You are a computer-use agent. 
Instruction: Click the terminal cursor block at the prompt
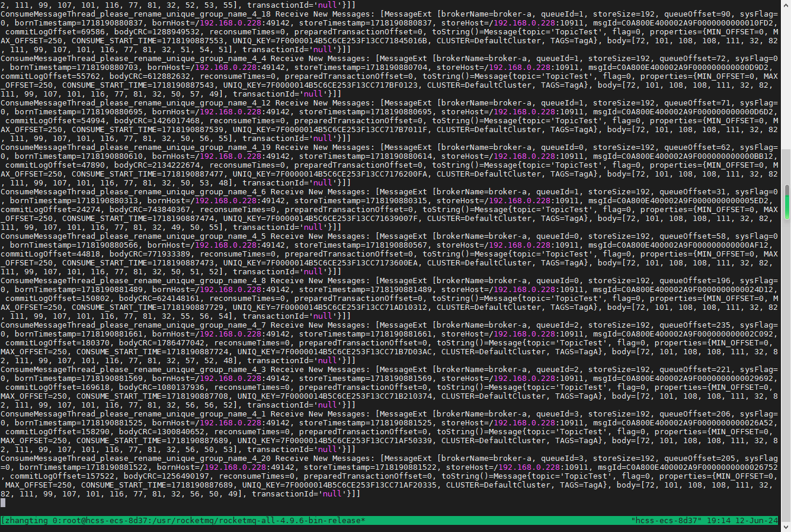click(x=3, y=503)
